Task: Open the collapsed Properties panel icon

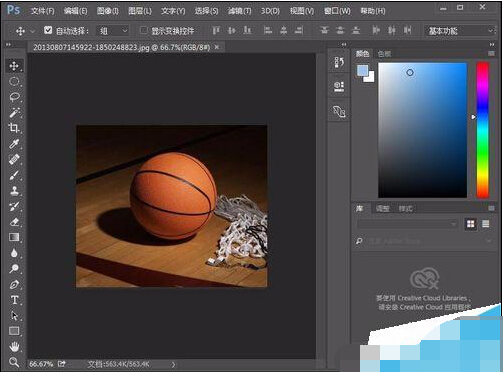Action: pyautogui.click(x=339, y=86)
